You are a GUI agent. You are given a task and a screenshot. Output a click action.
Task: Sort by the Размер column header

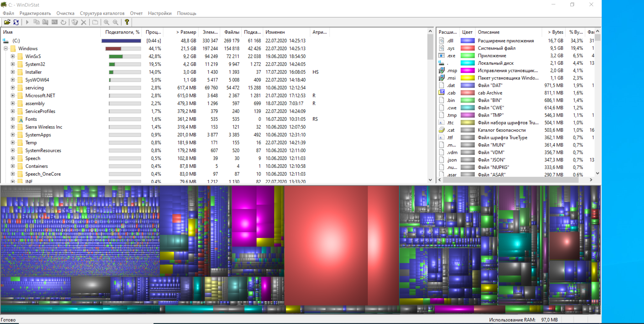(181, 32)
